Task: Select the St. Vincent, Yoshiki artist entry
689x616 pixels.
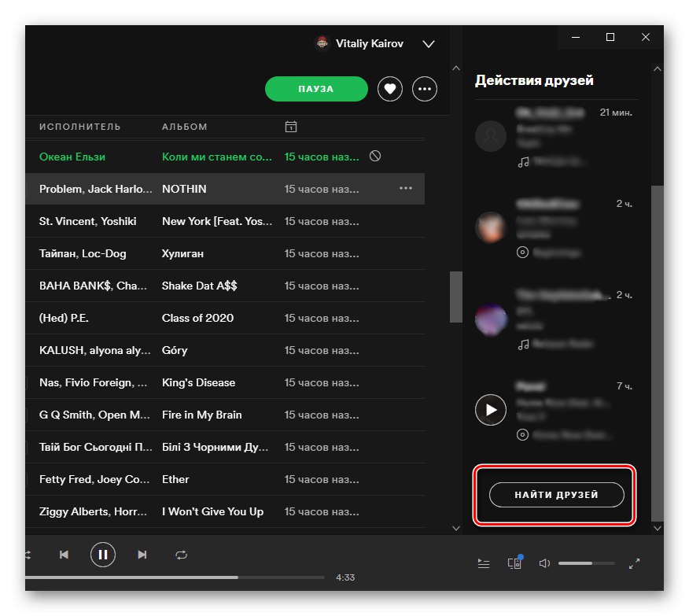Action: tap(87, 221)
